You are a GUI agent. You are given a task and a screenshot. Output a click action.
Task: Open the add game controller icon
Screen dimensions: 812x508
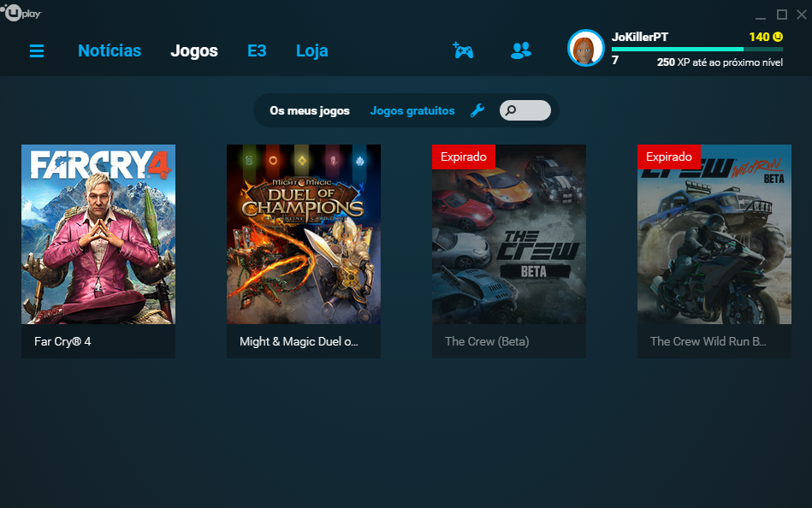[463, 50]
